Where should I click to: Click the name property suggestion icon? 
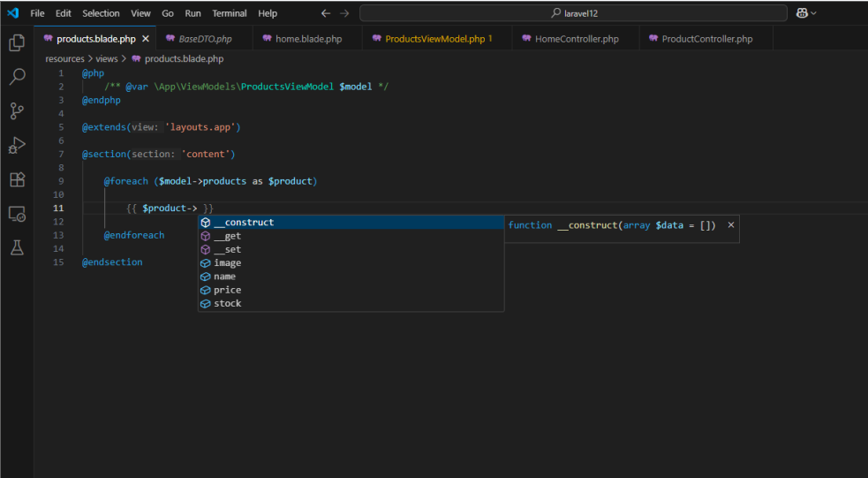(x=206, y=277)
